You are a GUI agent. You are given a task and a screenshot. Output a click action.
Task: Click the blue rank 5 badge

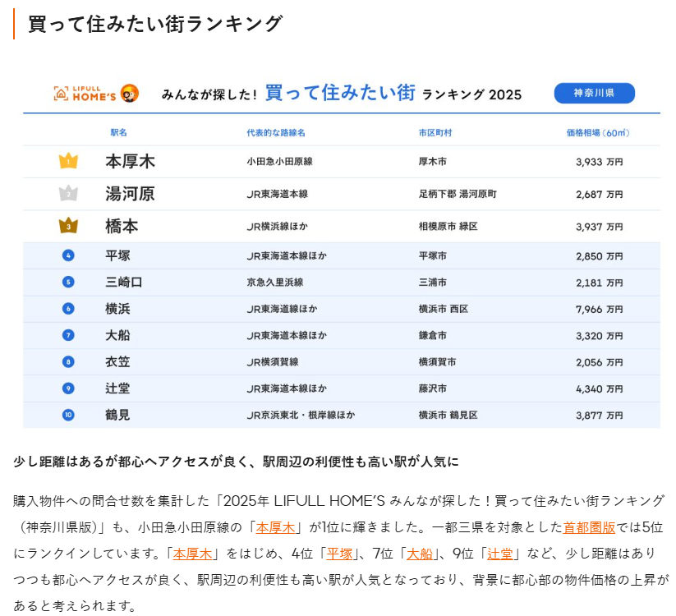[68, 282]
